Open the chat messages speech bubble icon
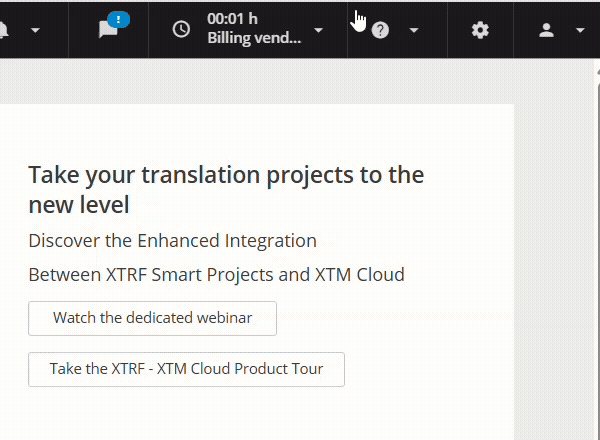Image resolution: width=600 pixels, height=440 pixels. 108,30
